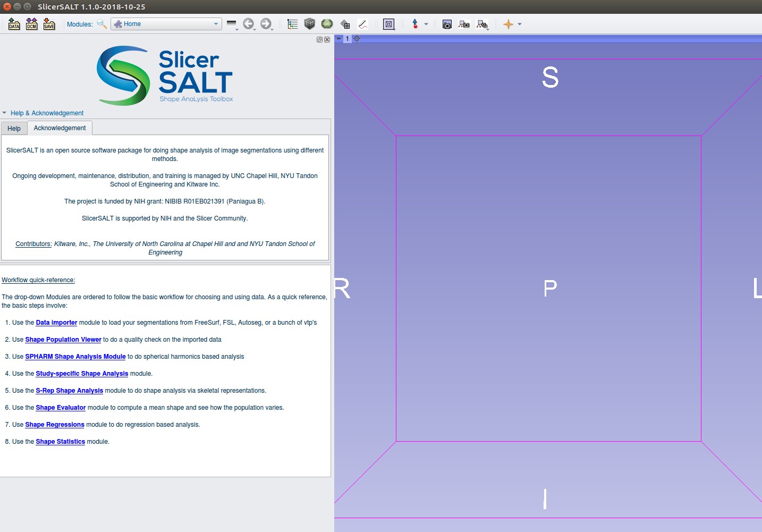Open the Markups curve icon
Screen dimensions: 762x532
pyautogui.click(x=362, y=24)
